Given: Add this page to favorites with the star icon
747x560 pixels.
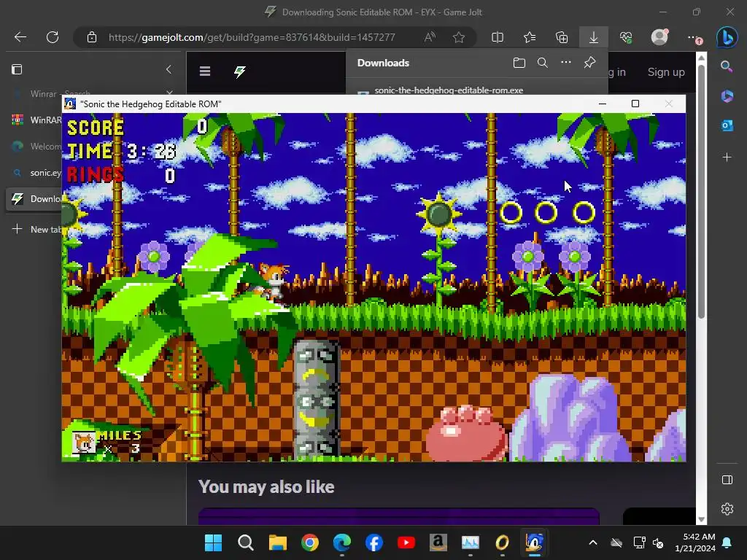Looking at the screenshot, I should [459, 37].
